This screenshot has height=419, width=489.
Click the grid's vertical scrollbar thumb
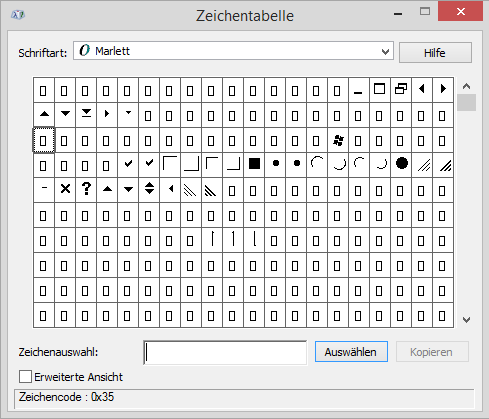point(466,102)
